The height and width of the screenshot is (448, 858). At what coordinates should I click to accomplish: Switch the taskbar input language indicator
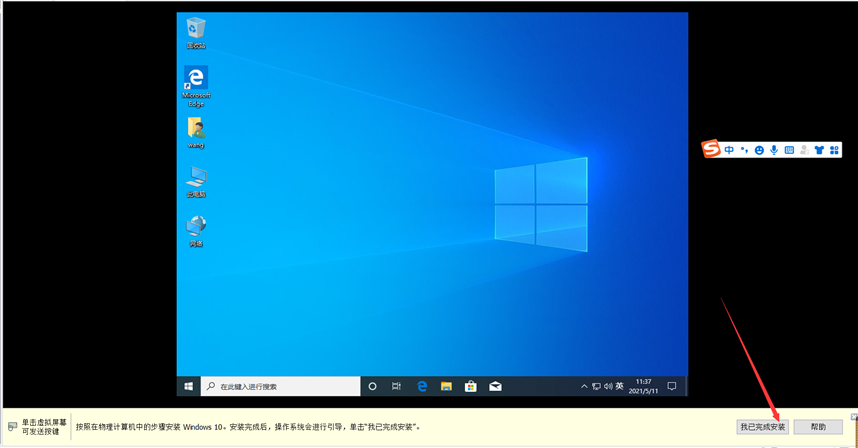(619, 386)
